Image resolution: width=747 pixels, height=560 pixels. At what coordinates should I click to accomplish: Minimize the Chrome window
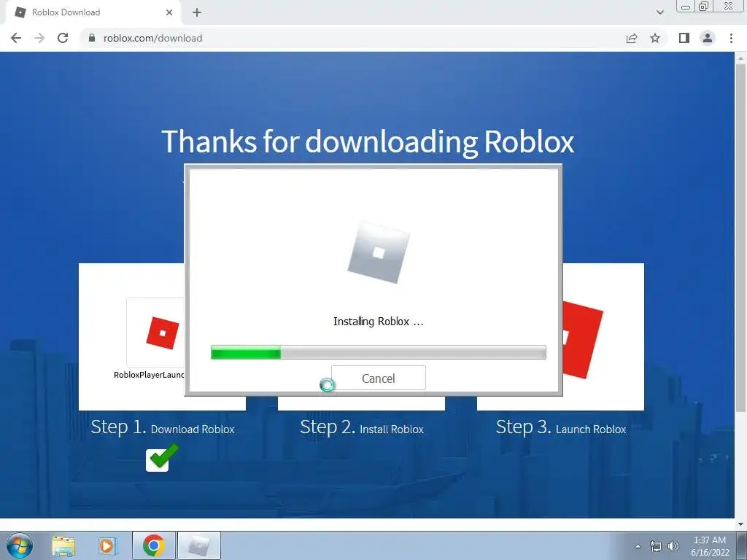686,7
